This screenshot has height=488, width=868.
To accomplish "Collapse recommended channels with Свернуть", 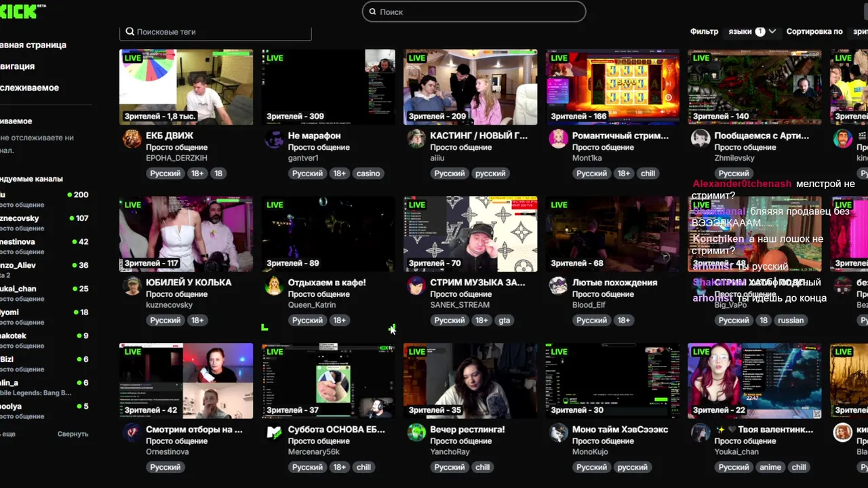I will (x=73, y=434).
